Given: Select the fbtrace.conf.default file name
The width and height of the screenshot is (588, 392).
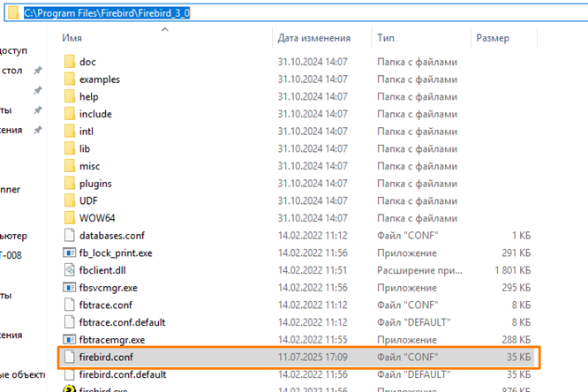Looking at the screenshot, I should [x=122, y=321].
